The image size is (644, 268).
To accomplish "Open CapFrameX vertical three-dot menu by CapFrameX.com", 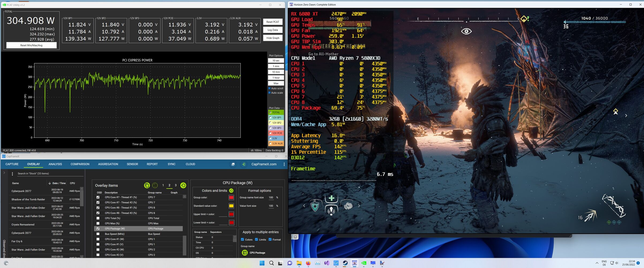I will coord(284,164).
